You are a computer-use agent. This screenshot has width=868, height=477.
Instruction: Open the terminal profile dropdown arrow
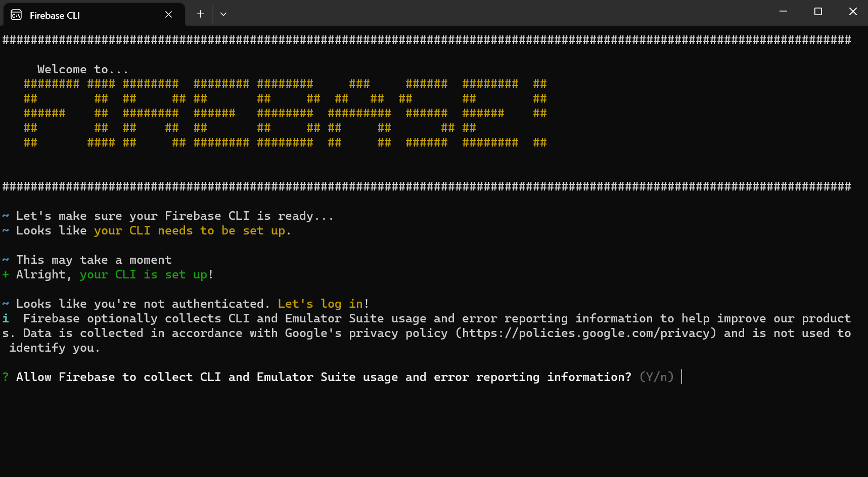[x=223, y=14]
